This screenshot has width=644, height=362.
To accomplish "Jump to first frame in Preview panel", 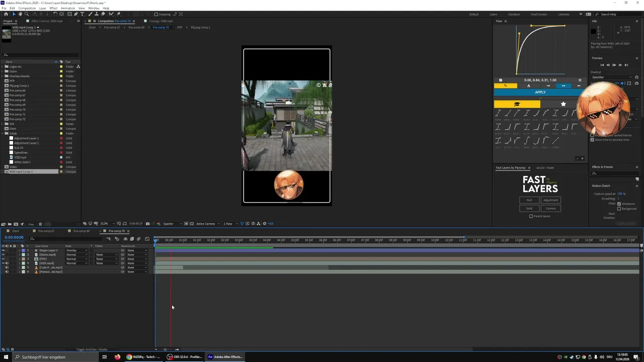I will pos(602,65).
